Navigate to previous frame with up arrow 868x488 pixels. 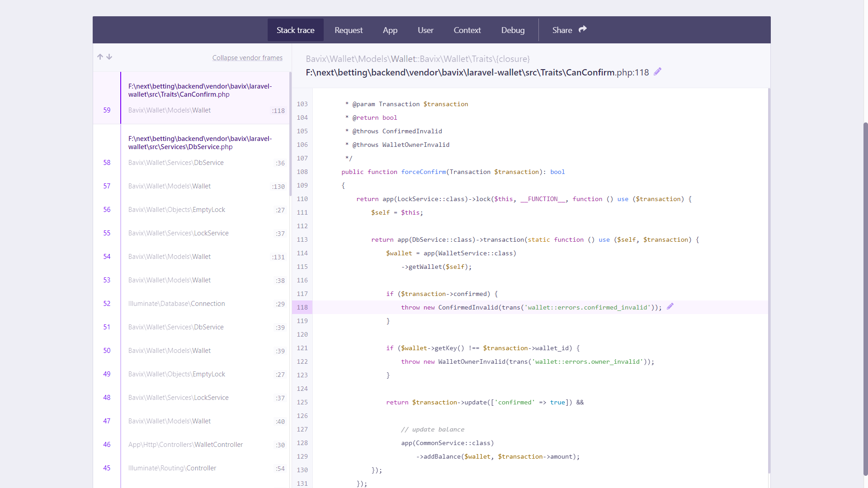click(100, 56)
